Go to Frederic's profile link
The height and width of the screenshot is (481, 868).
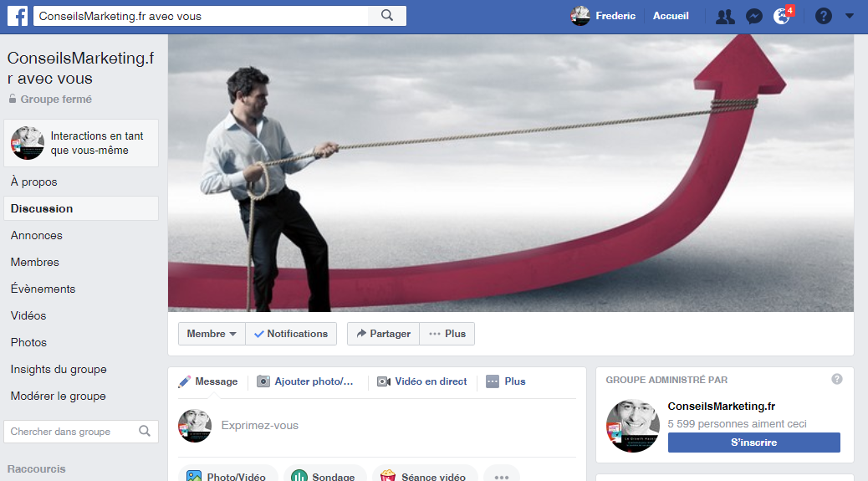point(615,16)
